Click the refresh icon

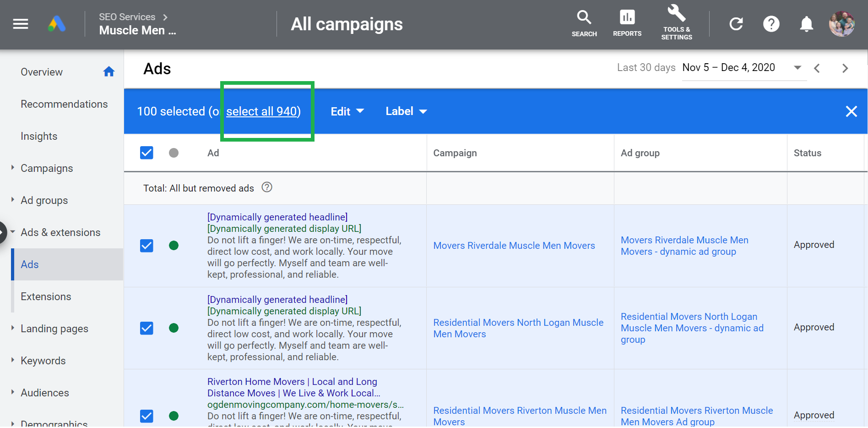(x=736, y=24)
